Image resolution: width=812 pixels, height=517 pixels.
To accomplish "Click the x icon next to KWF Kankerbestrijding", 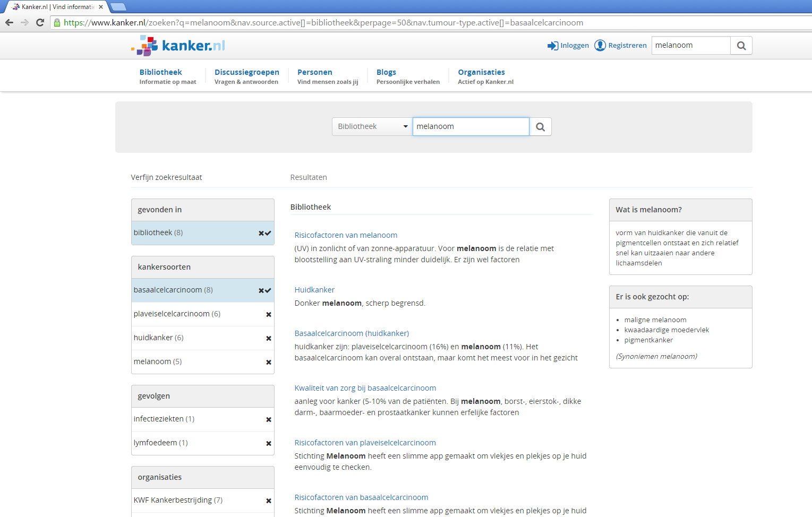I will coord(269,501).
